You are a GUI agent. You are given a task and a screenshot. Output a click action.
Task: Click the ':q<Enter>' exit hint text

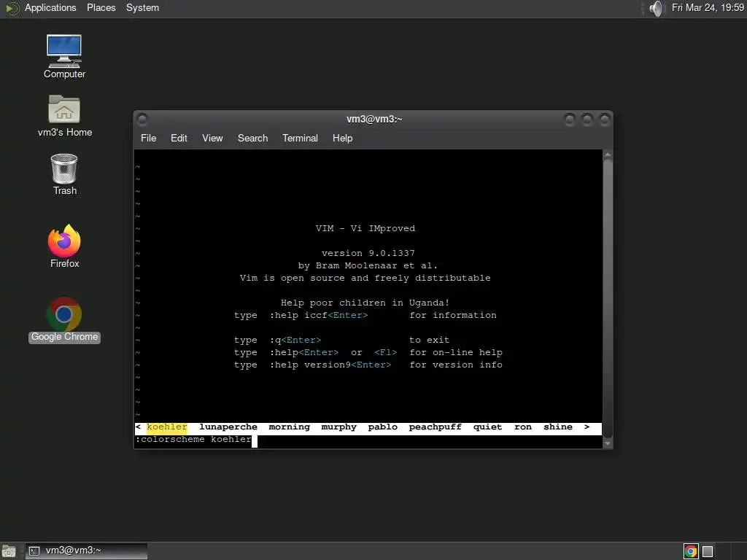pos(295,340)
